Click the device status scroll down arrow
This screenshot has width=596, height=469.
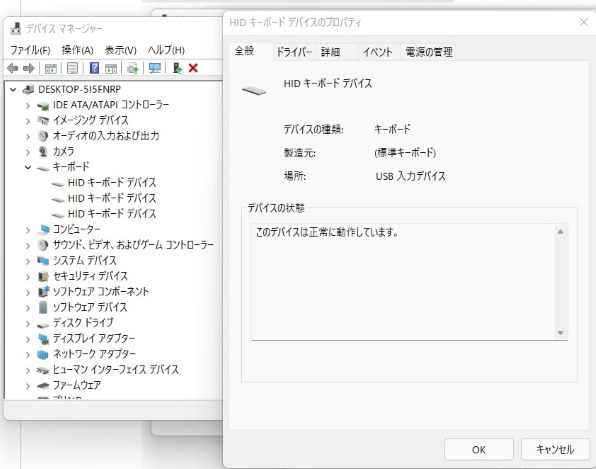point(560,333)
